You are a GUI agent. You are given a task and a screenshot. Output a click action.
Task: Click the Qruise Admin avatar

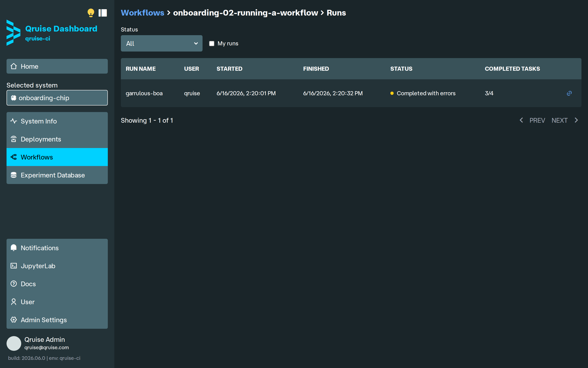(x=14, y=343)
